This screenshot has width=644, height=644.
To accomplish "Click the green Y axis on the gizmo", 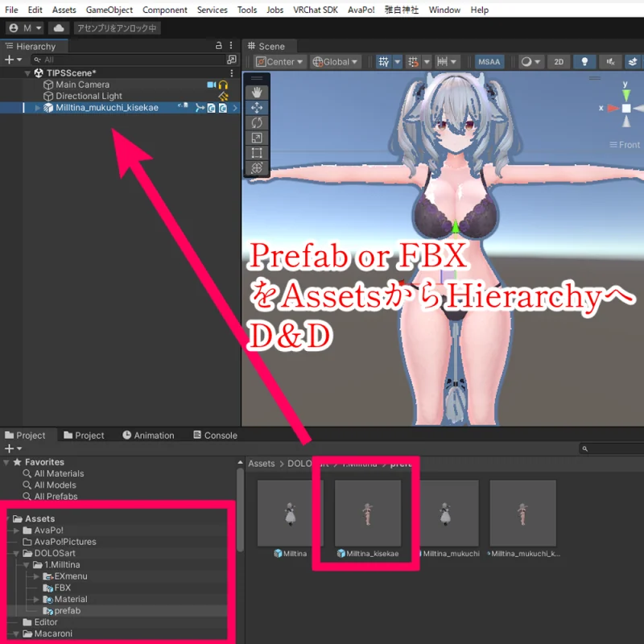I will 626,94.
